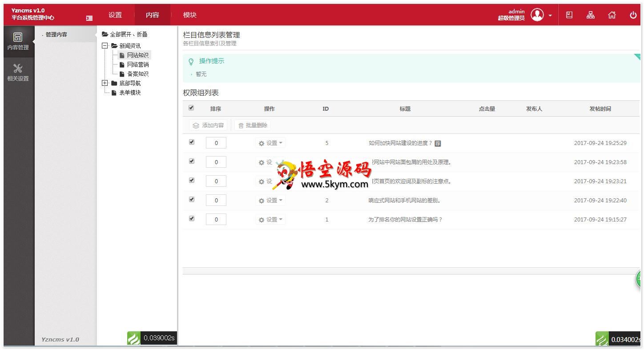The width and height of the screenshot is (644, 350).
Task: Select 网络营销 in the category tree
Action: click(x=138, y=64)
